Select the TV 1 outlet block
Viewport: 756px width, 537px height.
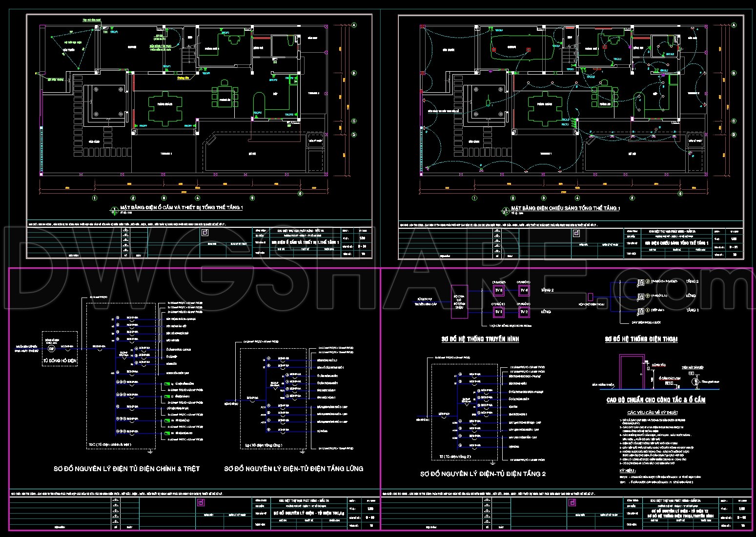pyautogui.click(x=498, y=311)
